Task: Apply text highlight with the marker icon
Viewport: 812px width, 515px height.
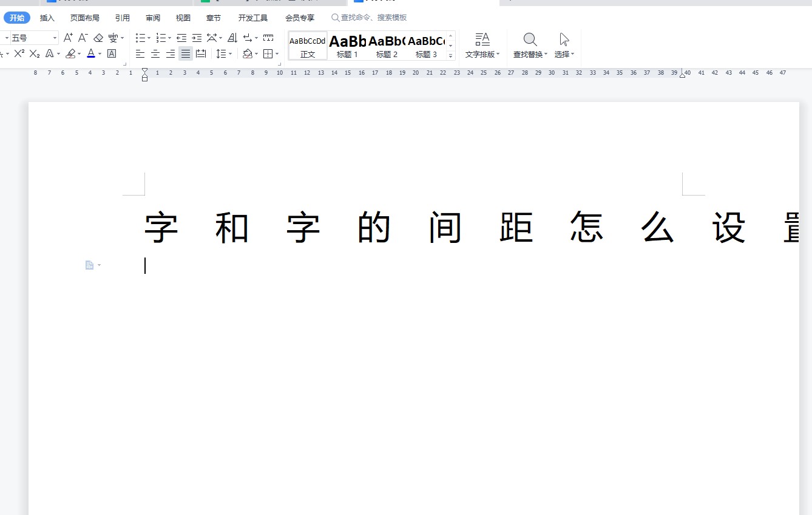Action: 70,53
